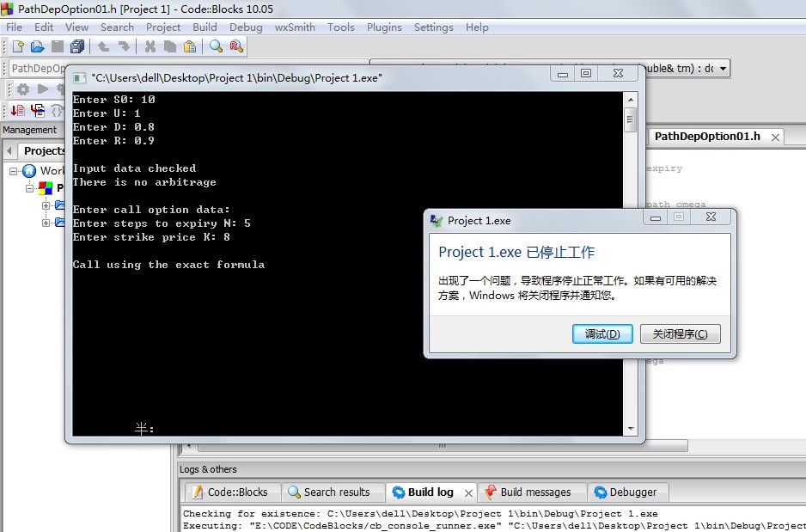Click the Project 1.exe dialog title icon

[437, 221]
